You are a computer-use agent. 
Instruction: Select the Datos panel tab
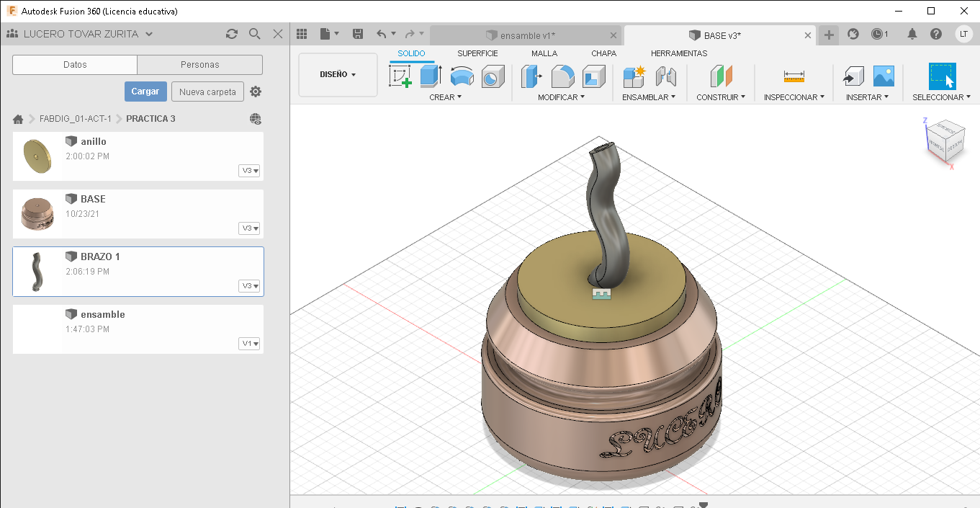tap(75, 65)
